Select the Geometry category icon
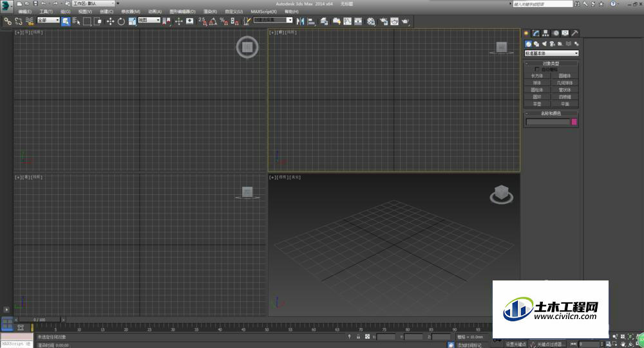Image resolution: width=644 pixels, height=348 pixels. pos(528,44)
